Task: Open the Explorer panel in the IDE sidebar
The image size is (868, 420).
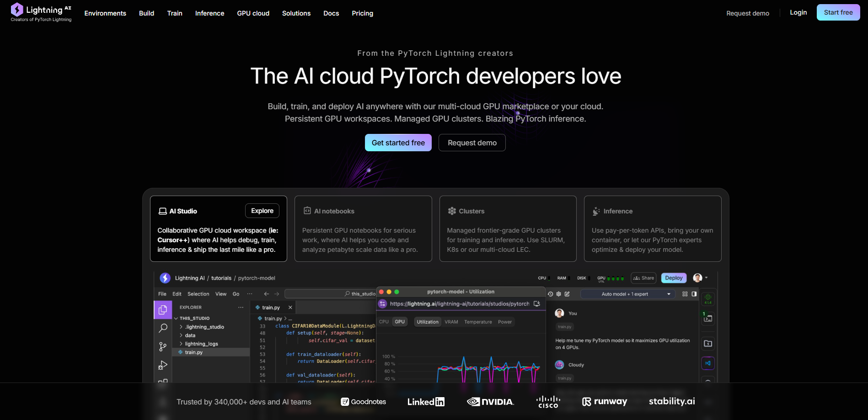Action: pos(163,309)
